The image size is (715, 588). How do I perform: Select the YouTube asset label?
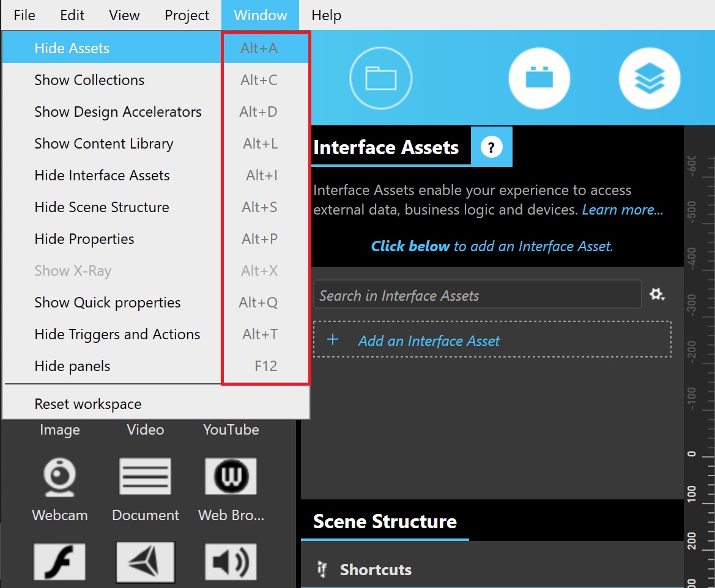(x=231, y=429)
